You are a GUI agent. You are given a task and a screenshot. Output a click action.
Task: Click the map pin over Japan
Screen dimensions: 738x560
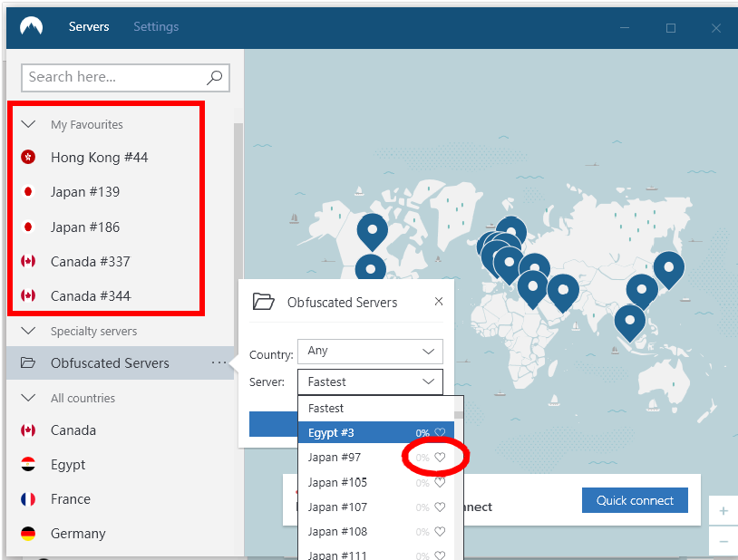(x=668, y=266)
